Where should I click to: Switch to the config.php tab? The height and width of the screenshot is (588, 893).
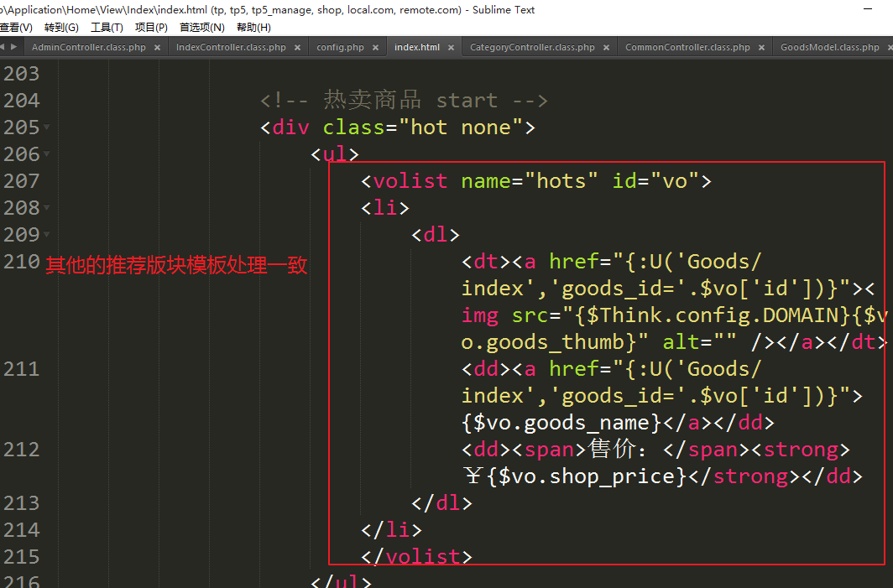pyautogui.click(x=340, y=48)
